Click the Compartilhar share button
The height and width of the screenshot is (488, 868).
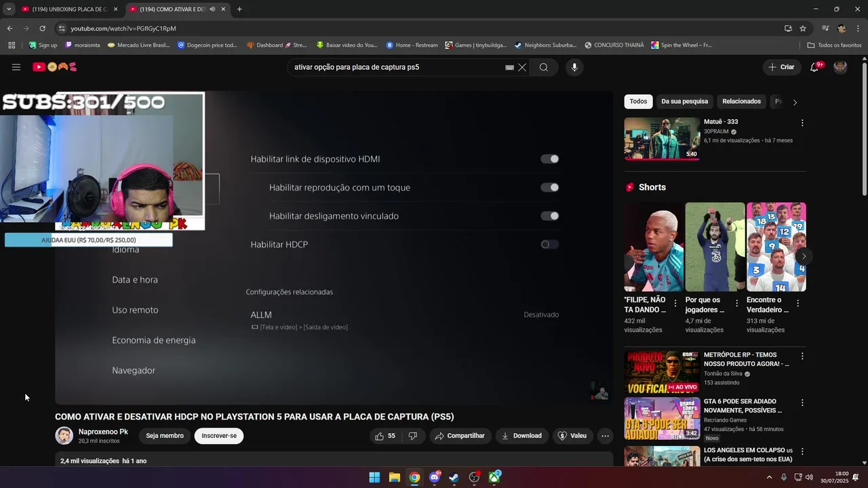(460, 436)
